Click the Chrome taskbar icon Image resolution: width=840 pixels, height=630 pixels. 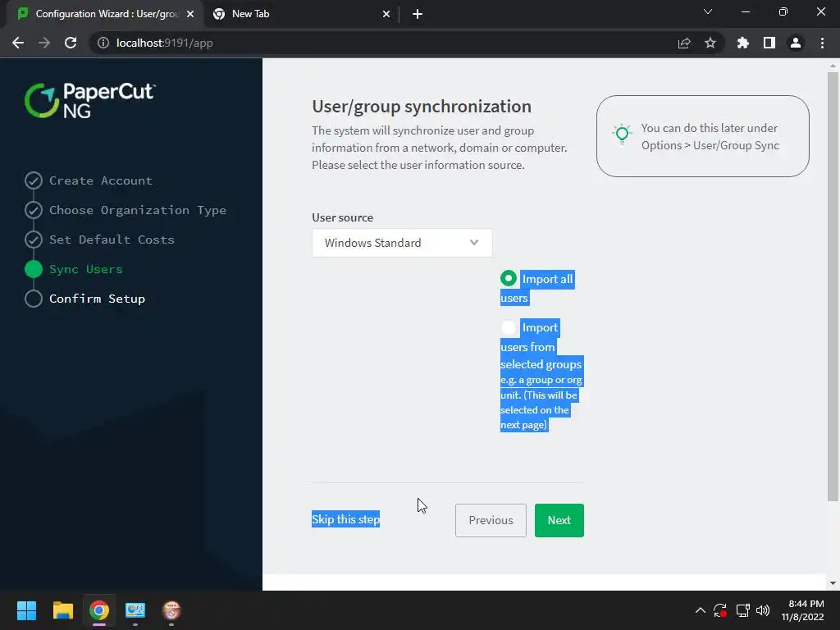99,610
